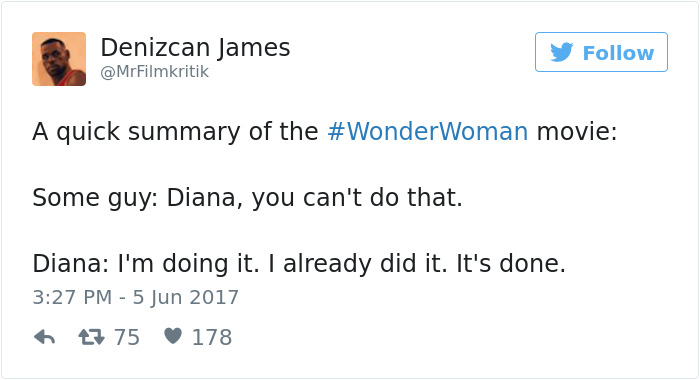The height and width of the screenshot is (380, 700).
Task: Open the #WonderWoman hashtag link
Action: 428,132
